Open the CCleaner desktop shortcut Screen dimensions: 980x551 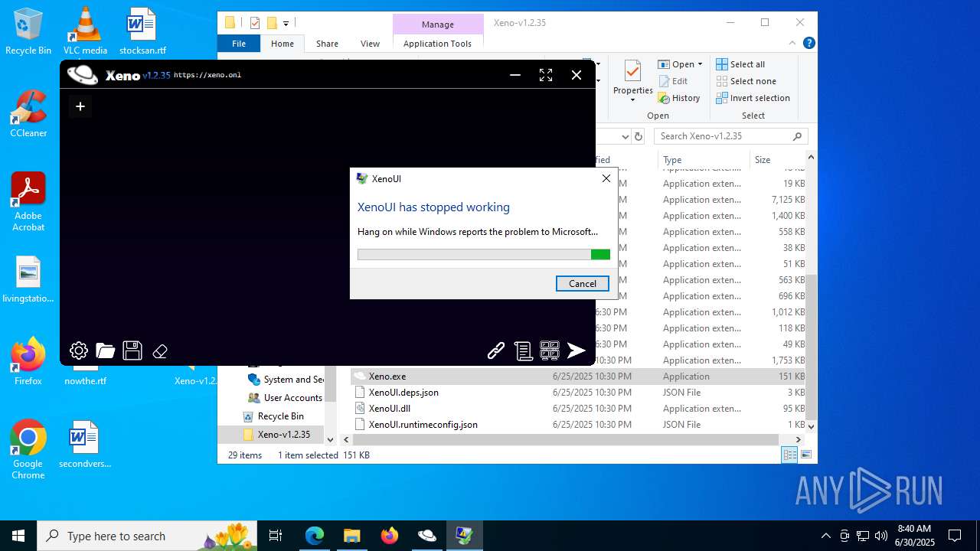coord(28,114)
